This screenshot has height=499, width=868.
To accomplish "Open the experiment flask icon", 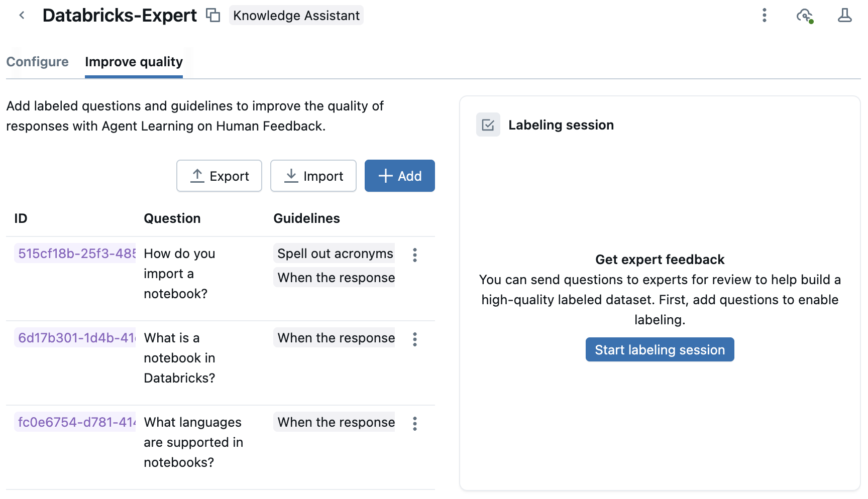I will [844, 15].
